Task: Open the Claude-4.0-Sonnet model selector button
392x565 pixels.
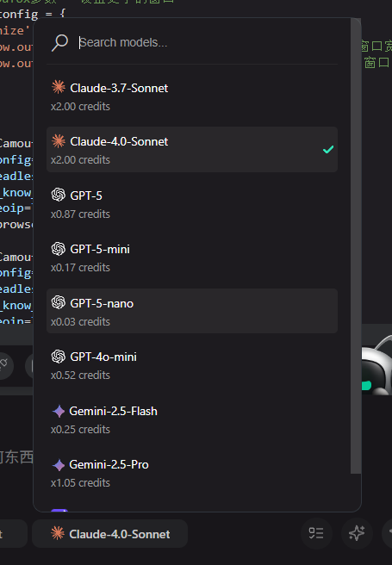Action: (x=110, y=534)
